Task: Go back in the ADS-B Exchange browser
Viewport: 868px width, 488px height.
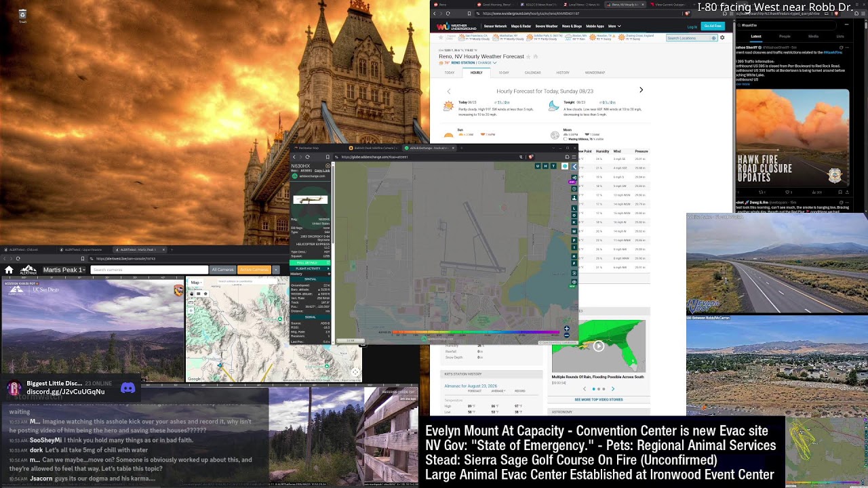Action: (x=294, y=157)
